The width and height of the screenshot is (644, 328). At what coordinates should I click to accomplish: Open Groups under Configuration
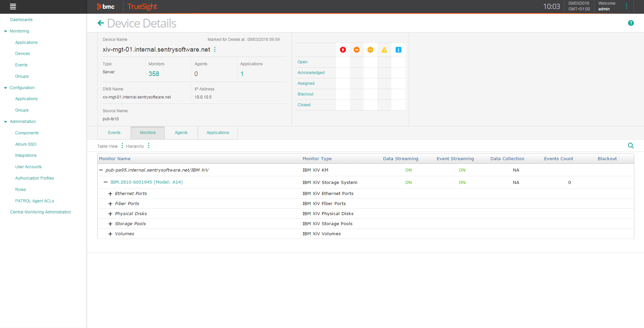[22, 110]
